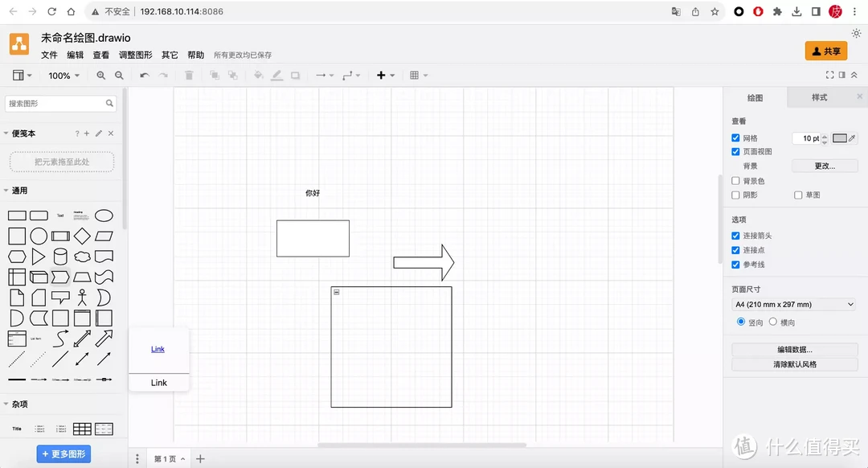Click the undo arrow in toolbar

pyautogui.click(x=145, y=76)
